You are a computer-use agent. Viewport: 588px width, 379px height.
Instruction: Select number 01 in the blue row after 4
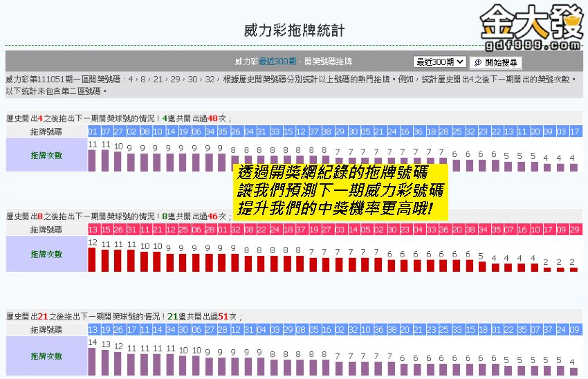tap(93, 131)
